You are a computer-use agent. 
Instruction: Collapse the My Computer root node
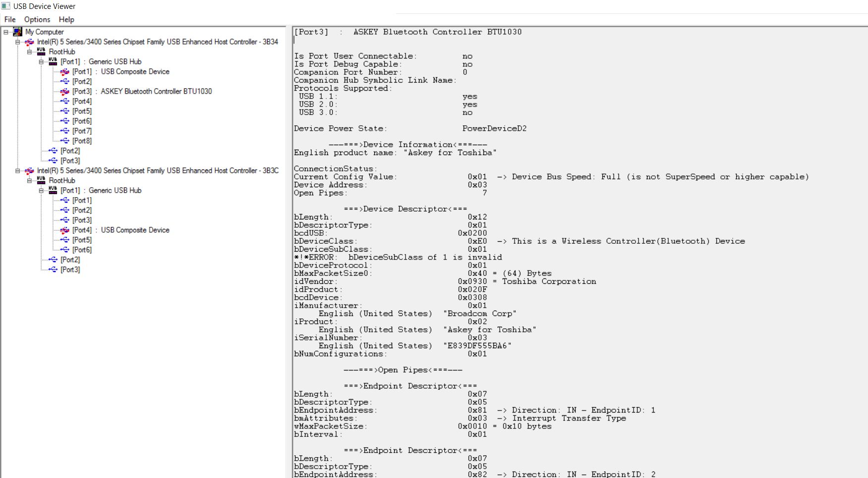(6, 32)
